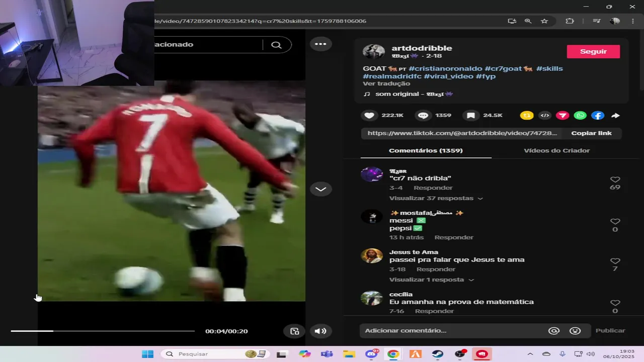This screenshot has width=644, height=362.
Task: Switch to the Comentários (1359) tab
Action: [x=426, y=150]
